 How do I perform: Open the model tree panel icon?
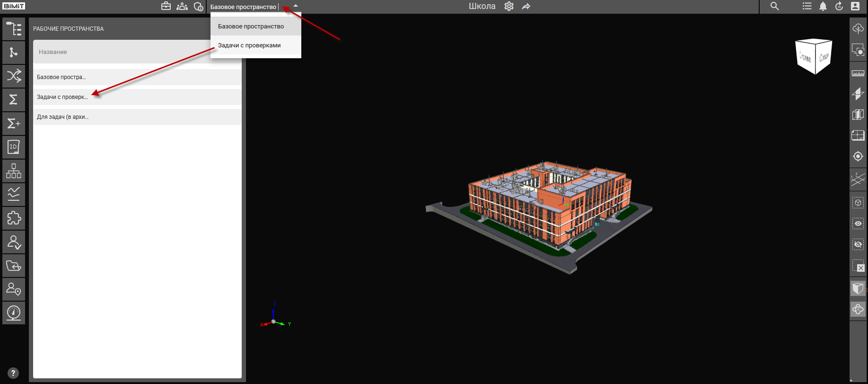[x=14, y=29]
